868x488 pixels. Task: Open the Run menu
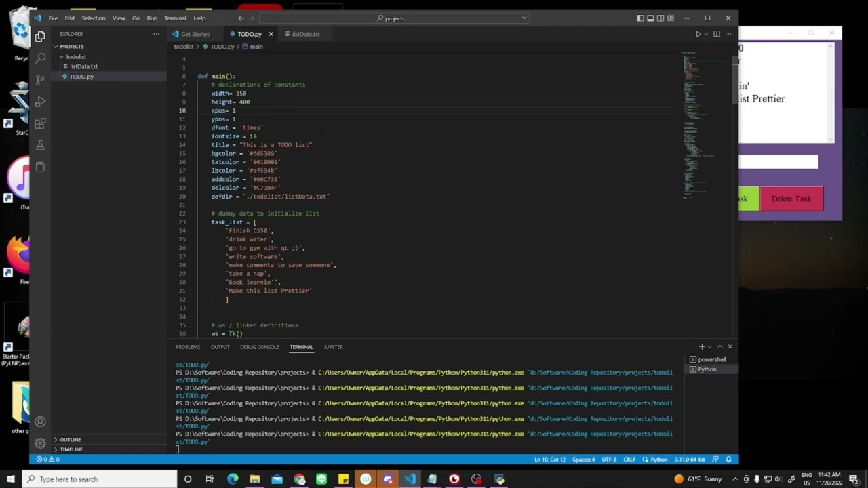(152, 18)
